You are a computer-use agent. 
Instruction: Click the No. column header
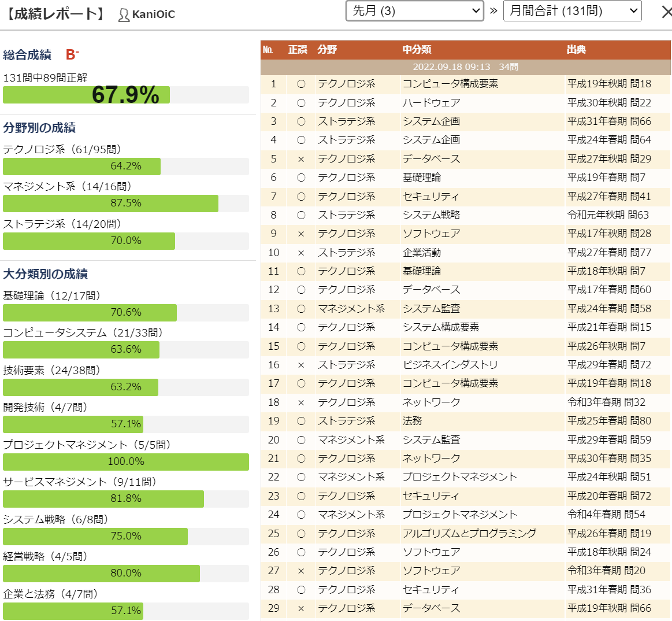(x=268, y=50)
